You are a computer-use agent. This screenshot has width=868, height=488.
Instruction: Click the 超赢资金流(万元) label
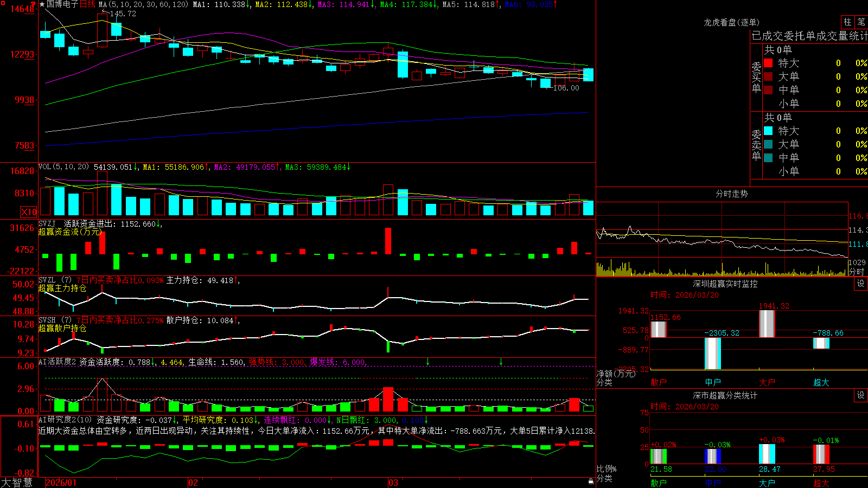click(x=70, y=232)
